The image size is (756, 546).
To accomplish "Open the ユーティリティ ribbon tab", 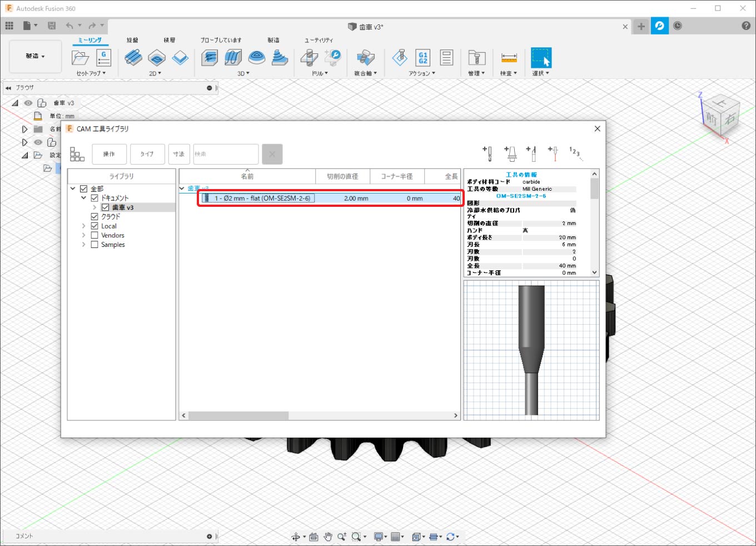I will [319, 40].
